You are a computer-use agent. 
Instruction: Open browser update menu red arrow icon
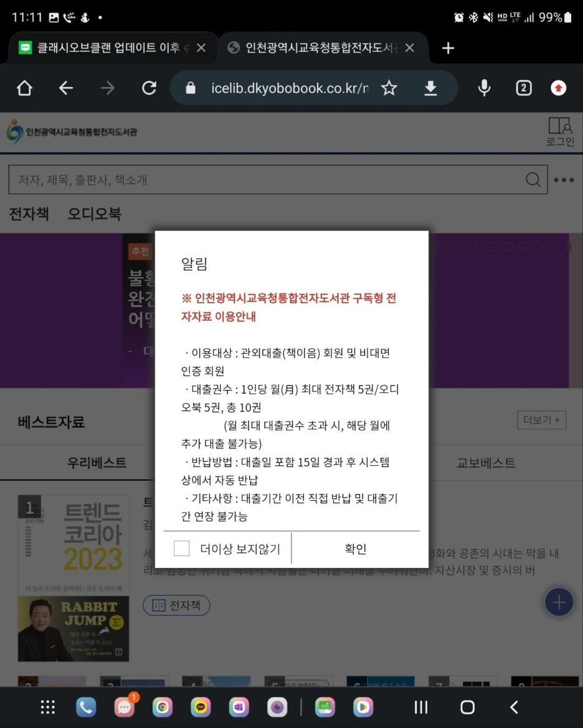click(558, 88)
